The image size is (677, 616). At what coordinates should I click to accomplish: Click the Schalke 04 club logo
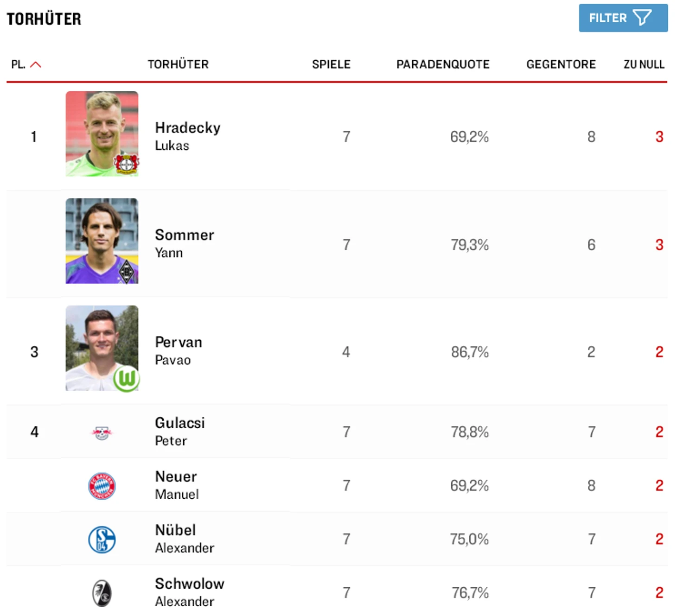[x=102, y=540]
